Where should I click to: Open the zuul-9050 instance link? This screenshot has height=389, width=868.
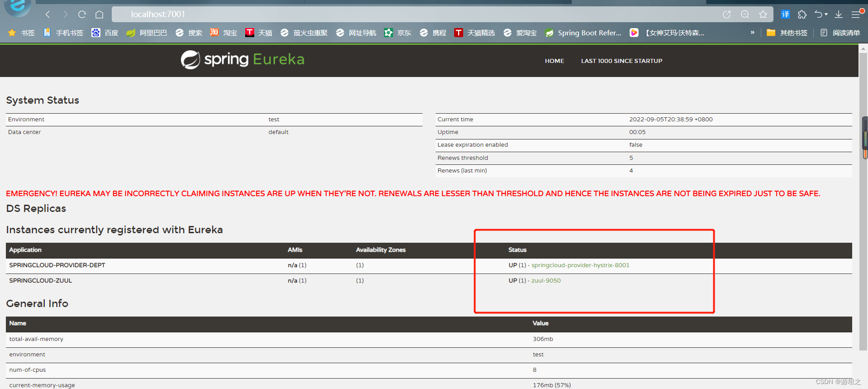pos(546,280)
